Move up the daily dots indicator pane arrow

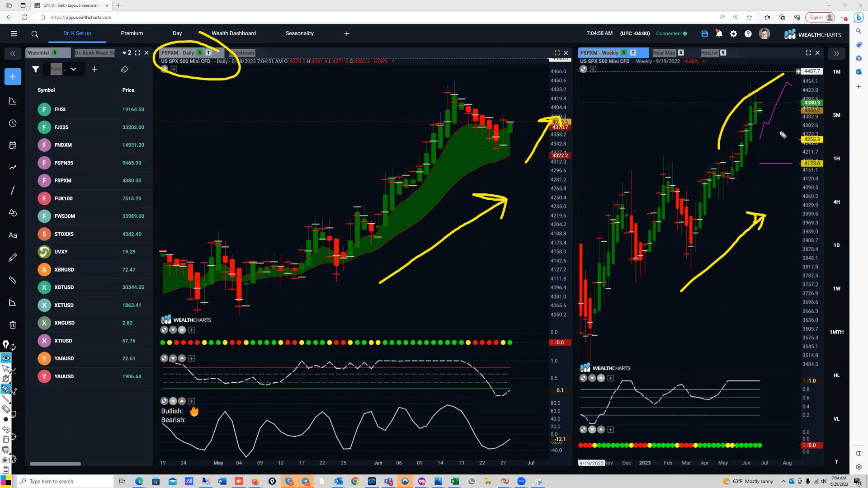pos(182,330)
